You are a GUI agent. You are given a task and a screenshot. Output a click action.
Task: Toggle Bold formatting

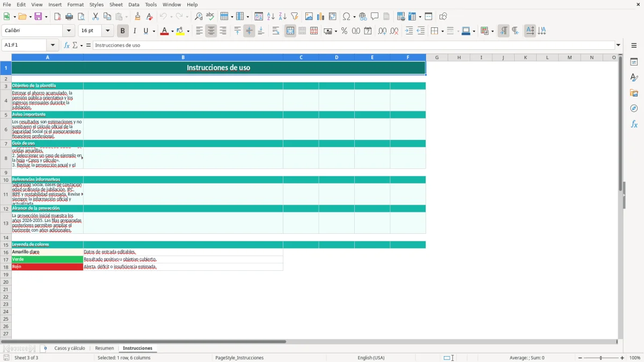coord(122,31)
